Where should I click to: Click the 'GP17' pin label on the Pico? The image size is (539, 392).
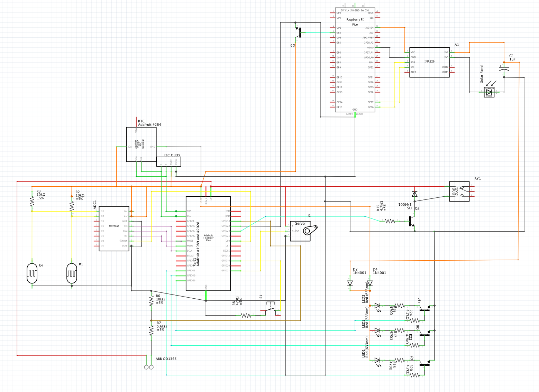(371, 102)
